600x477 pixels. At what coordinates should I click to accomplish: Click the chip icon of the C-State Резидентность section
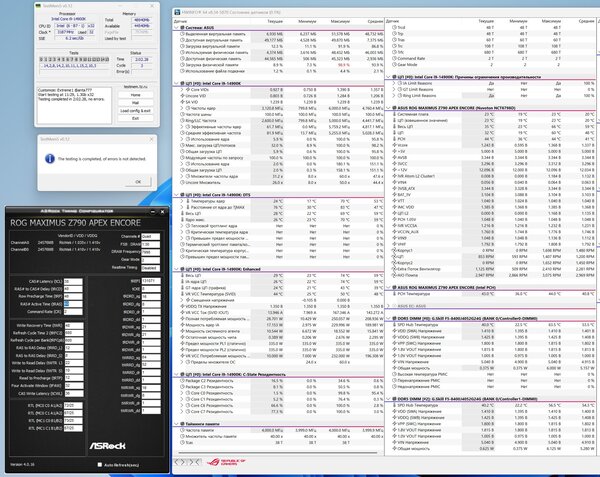(x=183, y=374)
